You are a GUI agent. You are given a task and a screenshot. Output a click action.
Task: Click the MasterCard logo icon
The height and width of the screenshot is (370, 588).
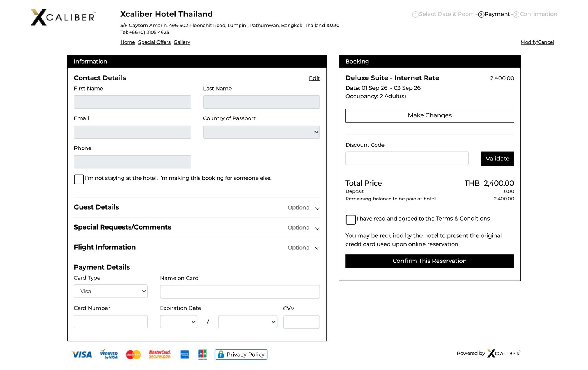tap(133, 355)
